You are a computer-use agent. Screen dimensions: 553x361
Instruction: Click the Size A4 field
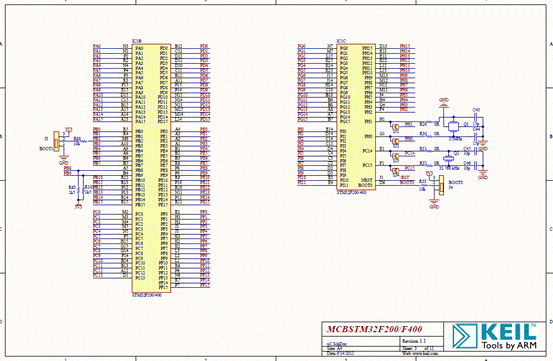click(335, 348)
